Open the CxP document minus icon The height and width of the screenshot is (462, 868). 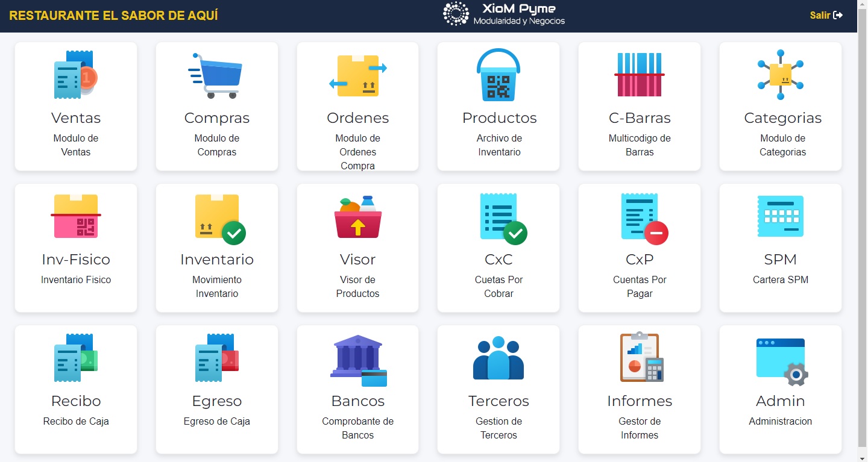tap(643, 218)
